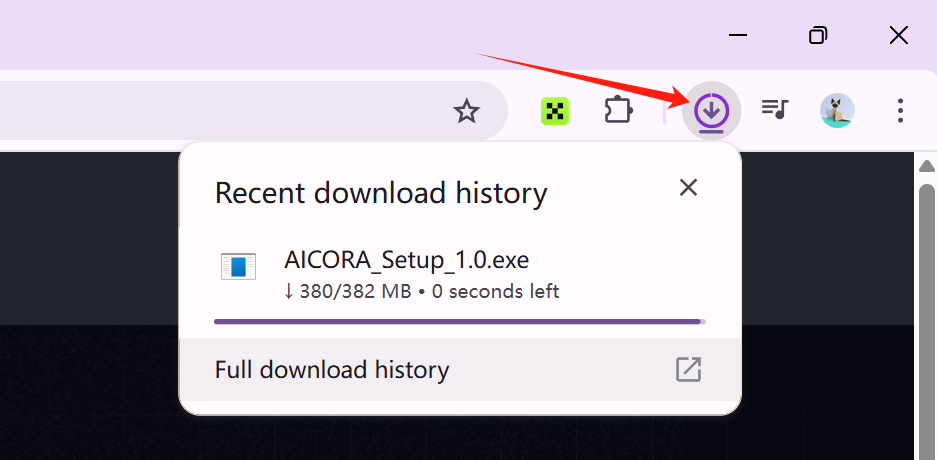Open the Extensions puzzle piece menu
The width and height of the screenshot is (937, 460).
pyautogui.click(x=618, y=110)
